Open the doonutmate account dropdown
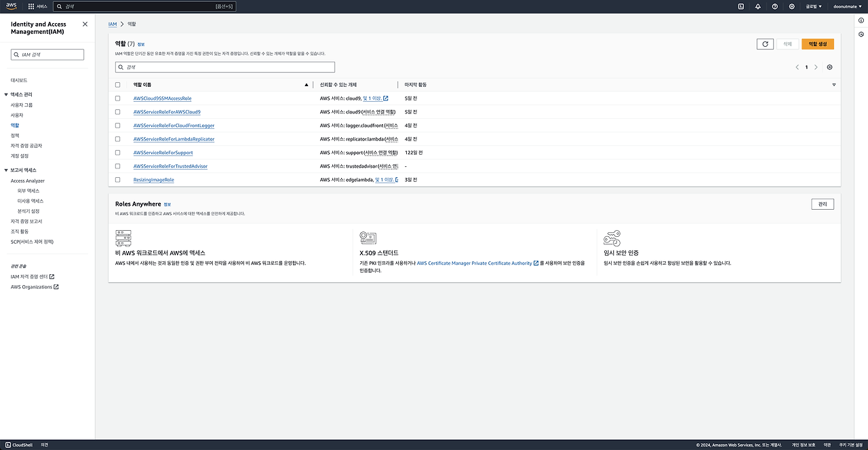Viewport: 868px width, 450px height. point(849,6)
